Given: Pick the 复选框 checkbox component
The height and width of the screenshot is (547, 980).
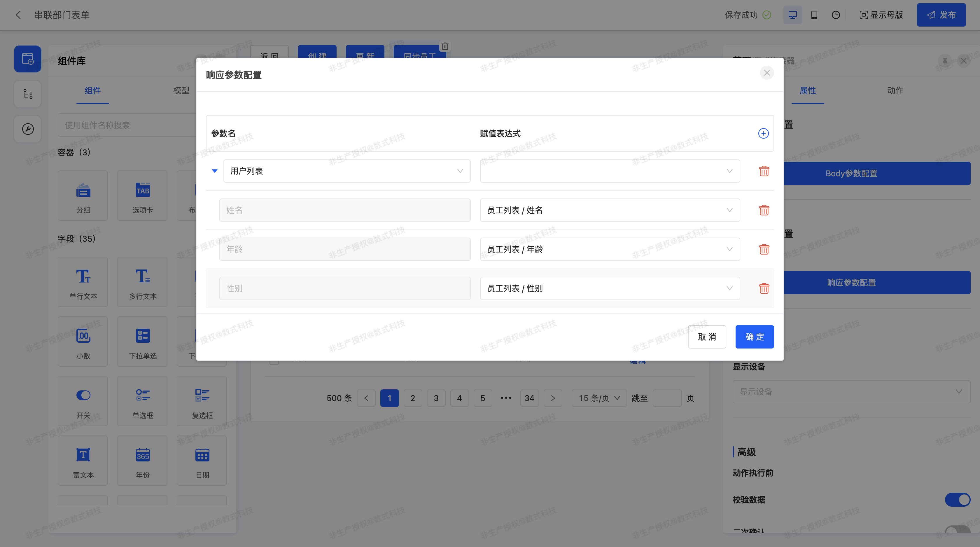Looking at the screenshot, I should (x=202, y=401).
